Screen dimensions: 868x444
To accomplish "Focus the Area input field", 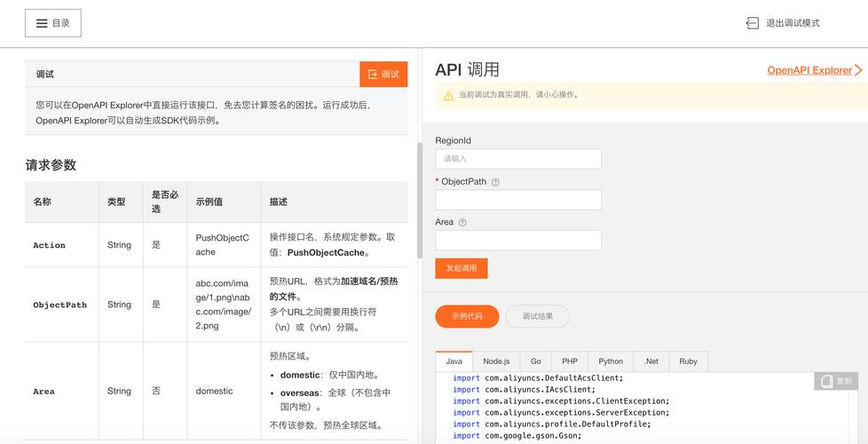I will click(517, 240).
